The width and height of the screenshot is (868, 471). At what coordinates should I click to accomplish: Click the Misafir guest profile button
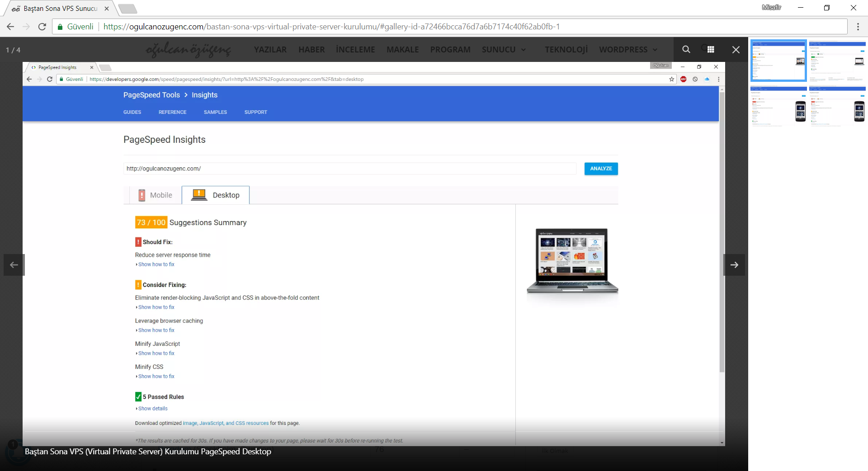click(771, 8)
